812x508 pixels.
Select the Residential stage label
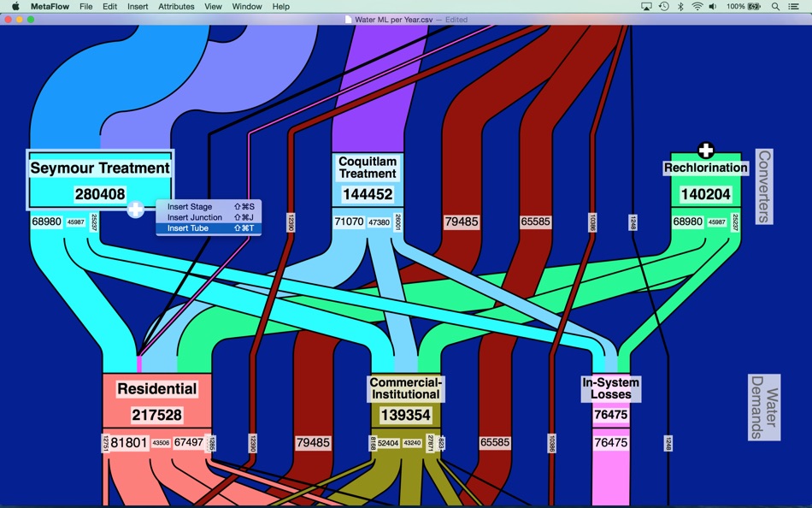point(157,389)
